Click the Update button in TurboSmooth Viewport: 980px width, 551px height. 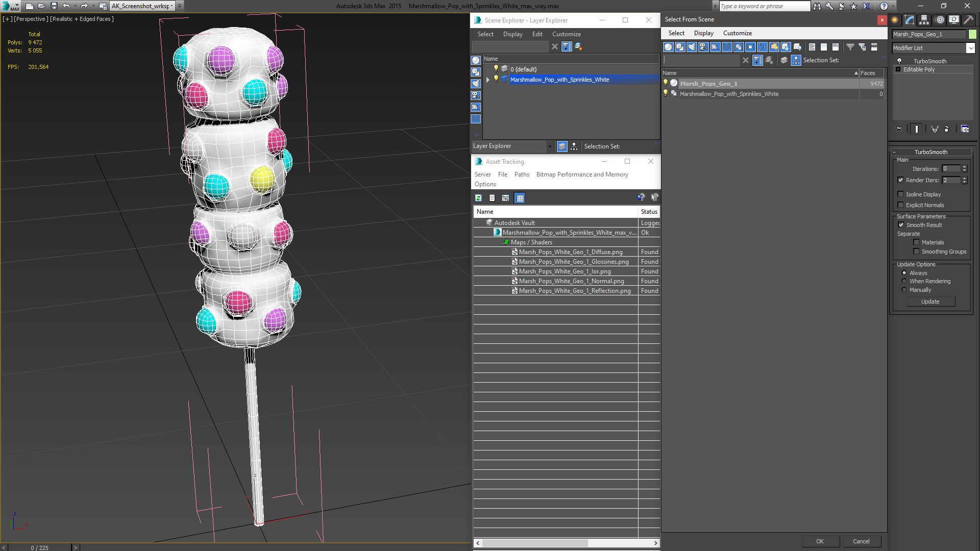coord(930,302)
